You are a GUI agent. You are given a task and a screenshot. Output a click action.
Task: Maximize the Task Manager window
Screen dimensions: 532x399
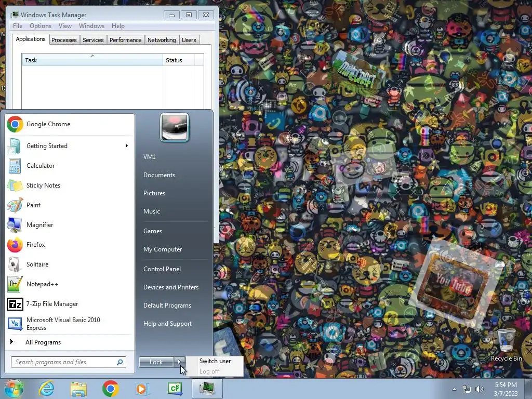point(189,15)
